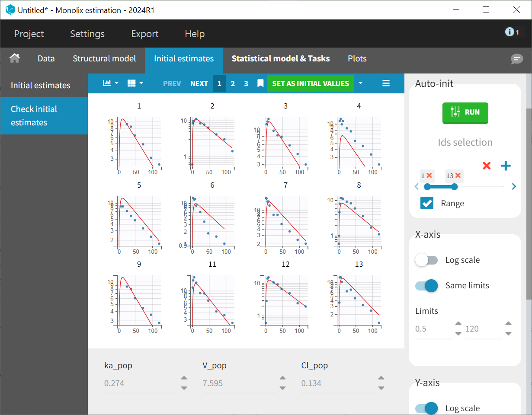This screenshot has width=532, height=415.
Task: Open the hamburger menu in plot toolbar
Action: coord(386,83)
